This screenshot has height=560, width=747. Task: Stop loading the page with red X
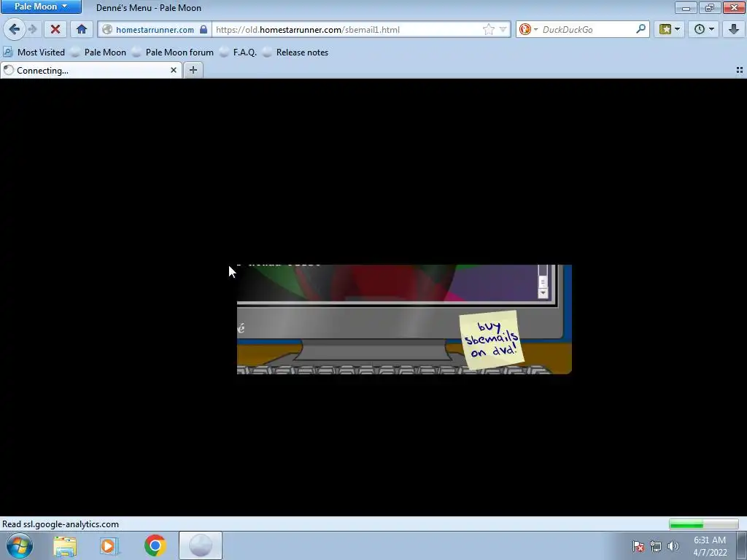coord(55,29)
